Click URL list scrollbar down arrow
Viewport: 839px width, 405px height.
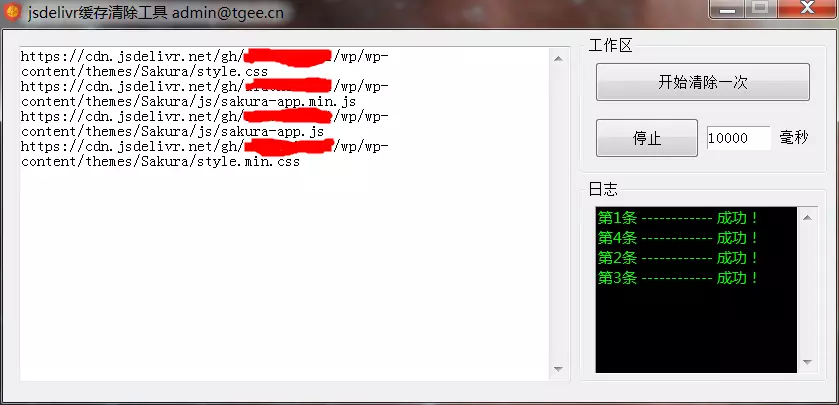point(558,369)
